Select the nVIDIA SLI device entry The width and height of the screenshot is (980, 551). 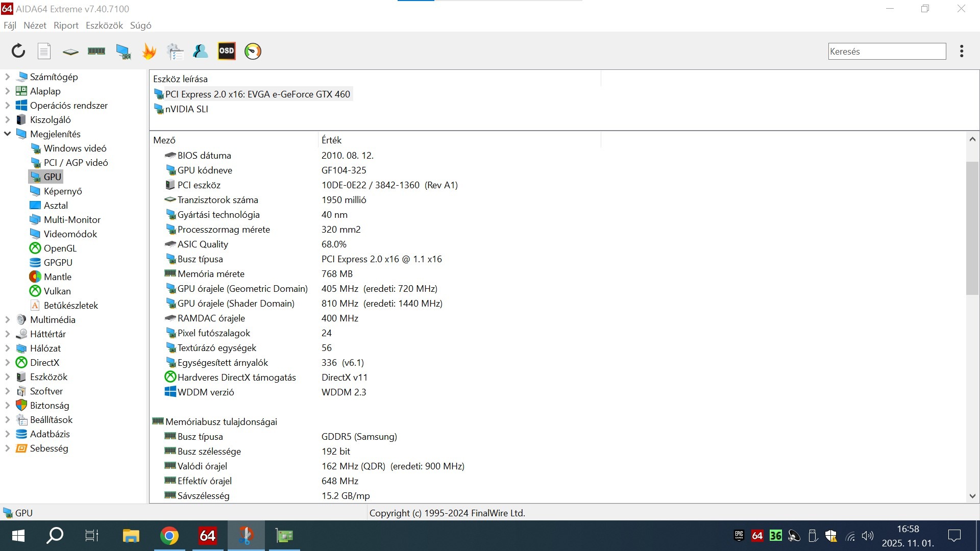pyautogui.click(x=186, y=109)
